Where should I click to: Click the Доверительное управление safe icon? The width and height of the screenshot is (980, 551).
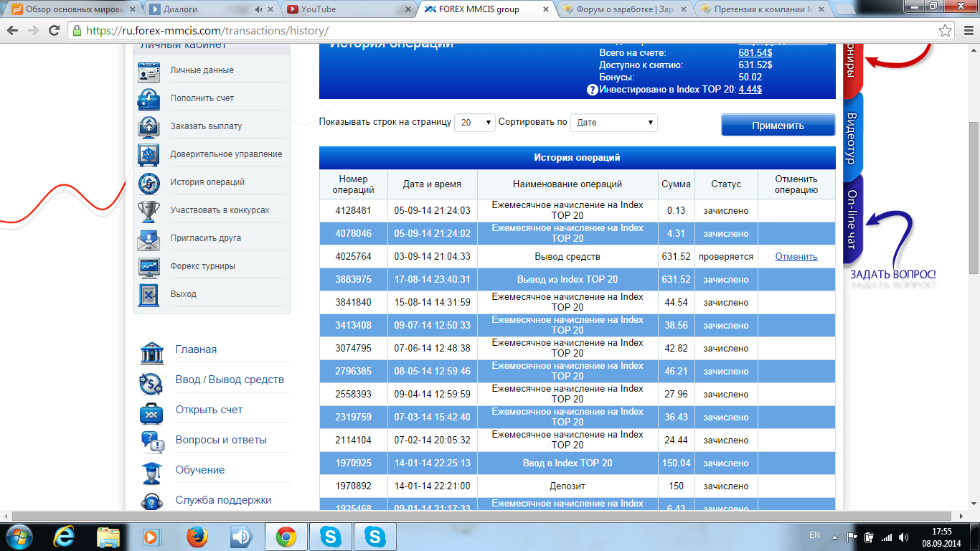149,155
